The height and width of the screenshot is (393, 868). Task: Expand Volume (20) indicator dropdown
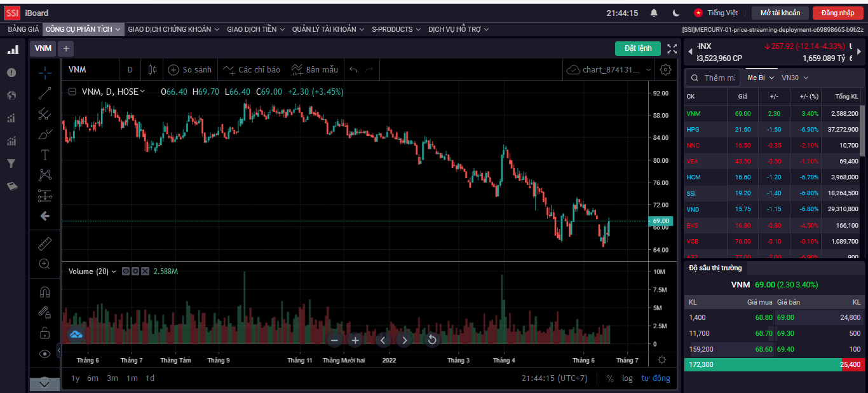(x=114, y=272)
